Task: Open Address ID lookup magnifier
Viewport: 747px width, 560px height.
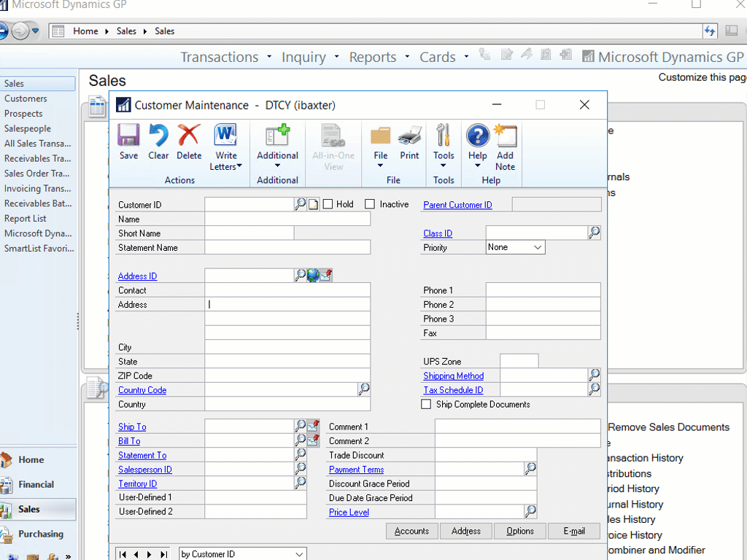Action: 301,275
